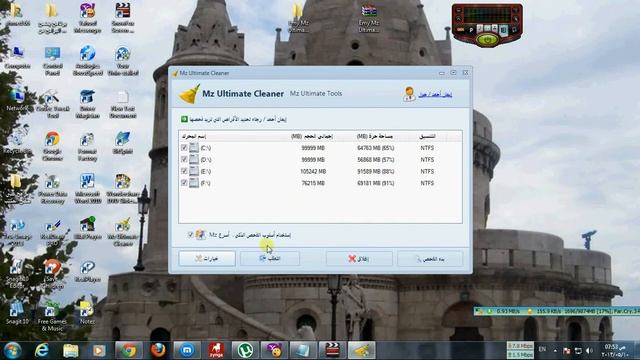Image resolution: width=640 pixels, height=360 pixels.
Task: Select the '76215 MB' total size cell
Action: point(313,183)
